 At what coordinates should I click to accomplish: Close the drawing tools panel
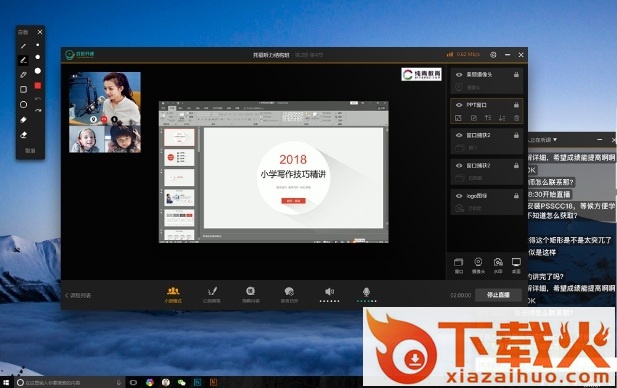pos(40,32)
